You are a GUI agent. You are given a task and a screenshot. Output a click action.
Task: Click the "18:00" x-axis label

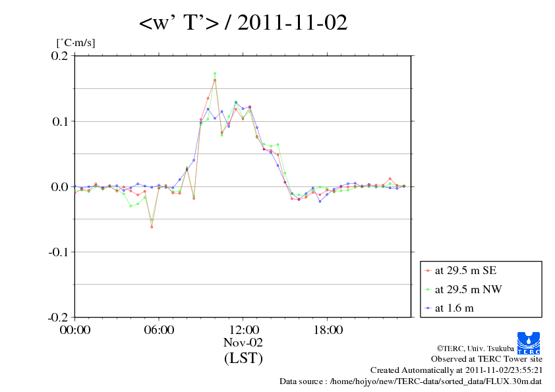[x=328, y=329]
